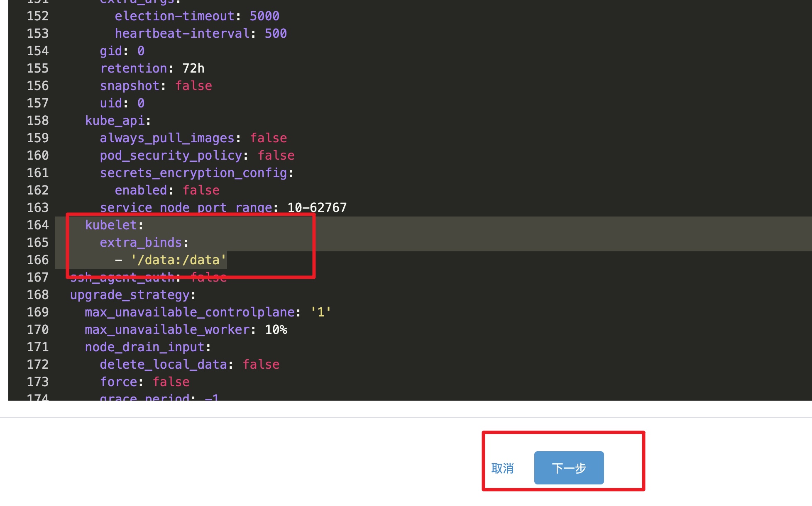The width and height of the screenshot is (812, 506).
Task: Click 'always_pull_images: false' line
Action: click(193, 138)
